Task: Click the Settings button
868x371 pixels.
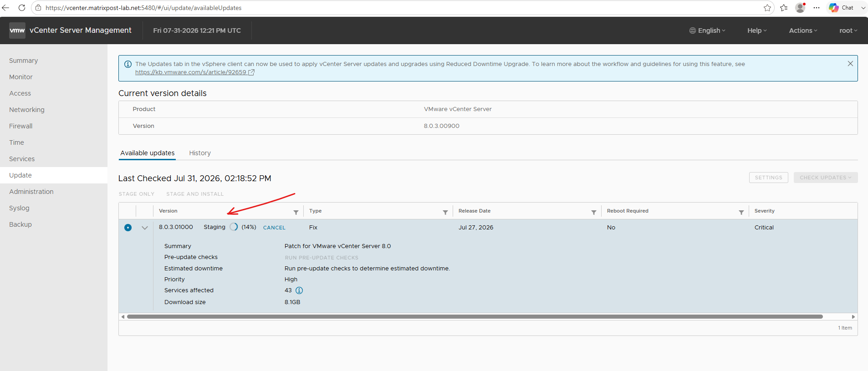Action: click(x=768, y=178)
